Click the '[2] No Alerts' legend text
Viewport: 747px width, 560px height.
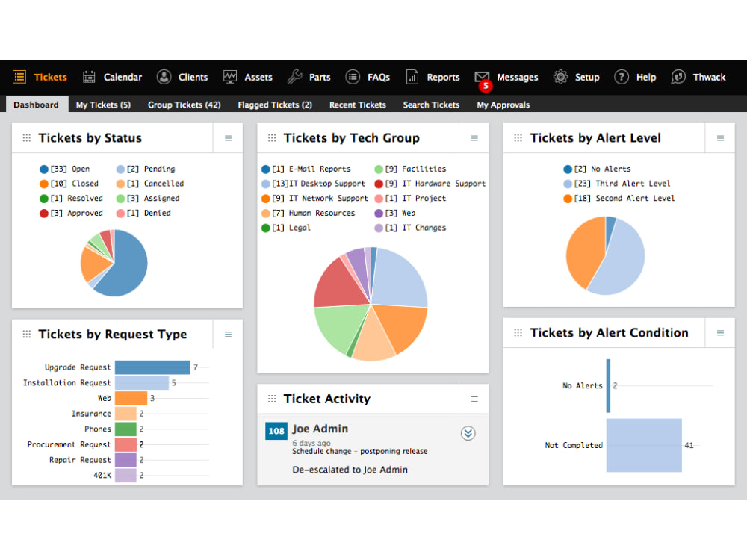[602, 169]
